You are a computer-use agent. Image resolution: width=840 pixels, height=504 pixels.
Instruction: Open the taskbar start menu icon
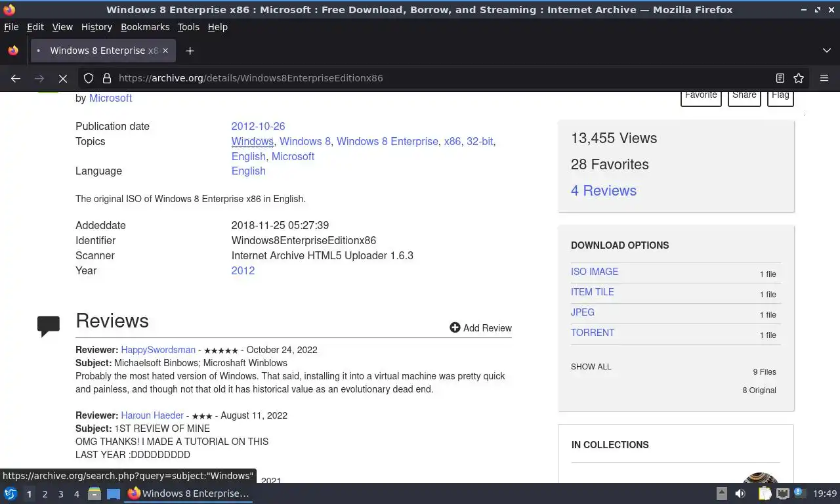(x=10, y=493)
